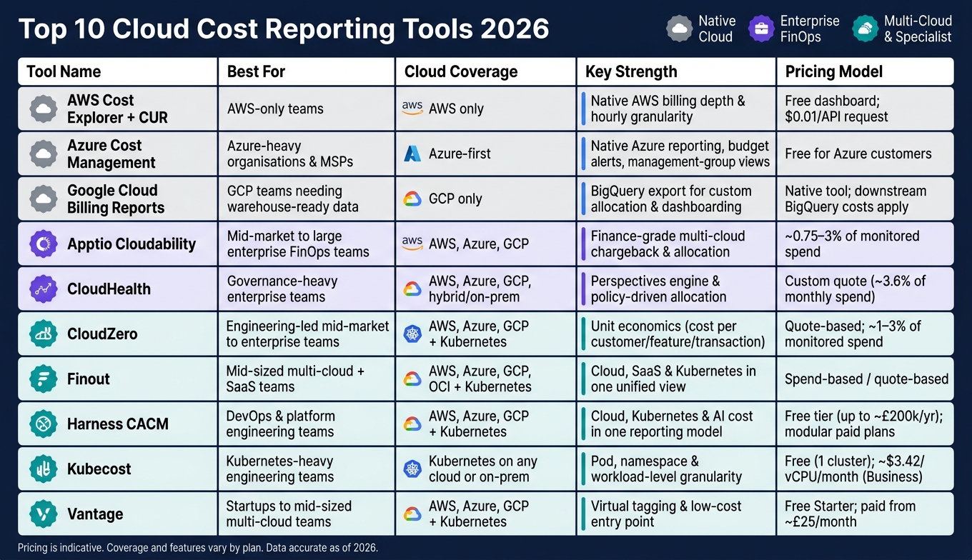Click the 'Quote-based; ~1–3% of monitored spend' cell

pyautogui.click(x=866, y=334)
